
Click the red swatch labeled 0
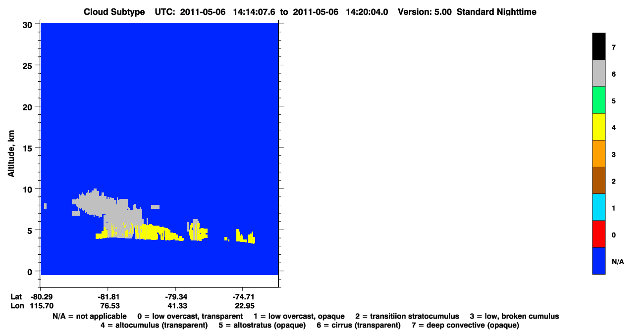tap(598, 234)
